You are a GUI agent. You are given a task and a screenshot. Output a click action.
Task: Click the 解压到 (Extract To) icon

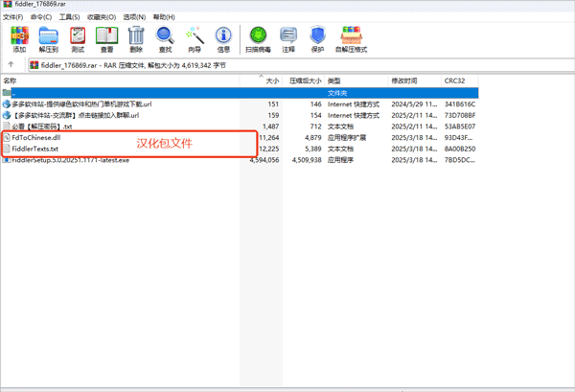coord(48,38)
